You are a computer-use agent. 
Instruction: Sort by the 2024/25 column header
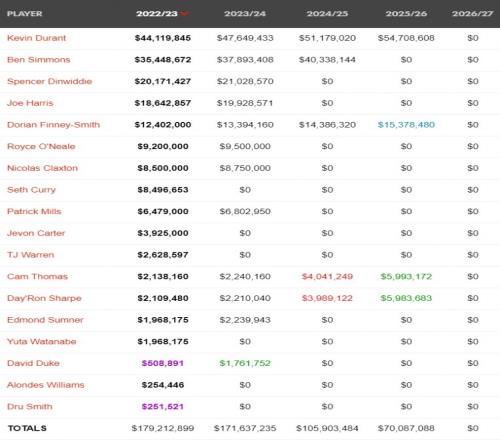tap(327, 14)
